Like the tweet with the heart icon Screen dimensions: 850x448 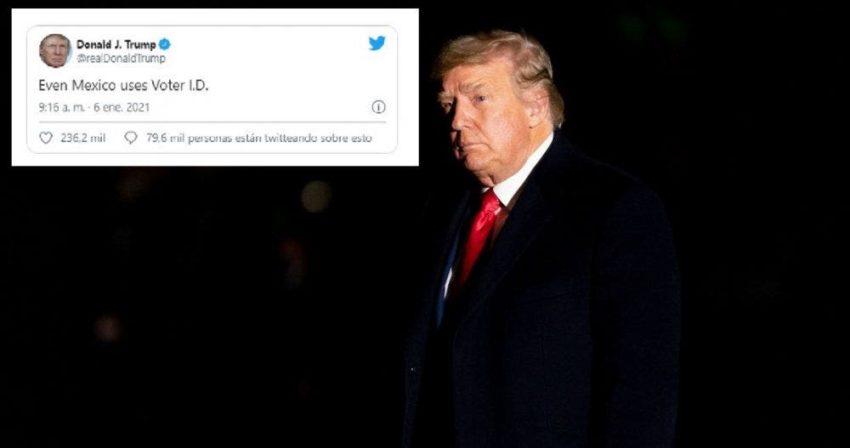coord(46,138)
